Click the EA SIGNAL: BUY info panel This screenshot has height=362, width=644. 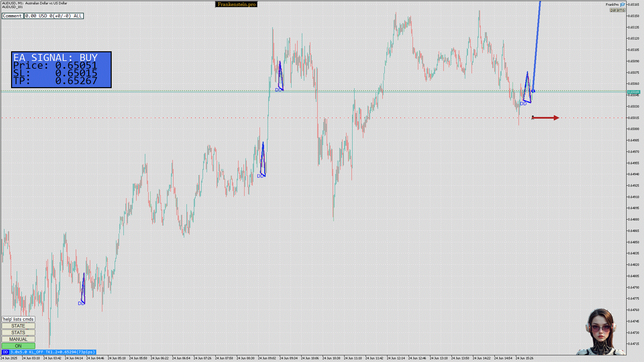pos(61,70)
